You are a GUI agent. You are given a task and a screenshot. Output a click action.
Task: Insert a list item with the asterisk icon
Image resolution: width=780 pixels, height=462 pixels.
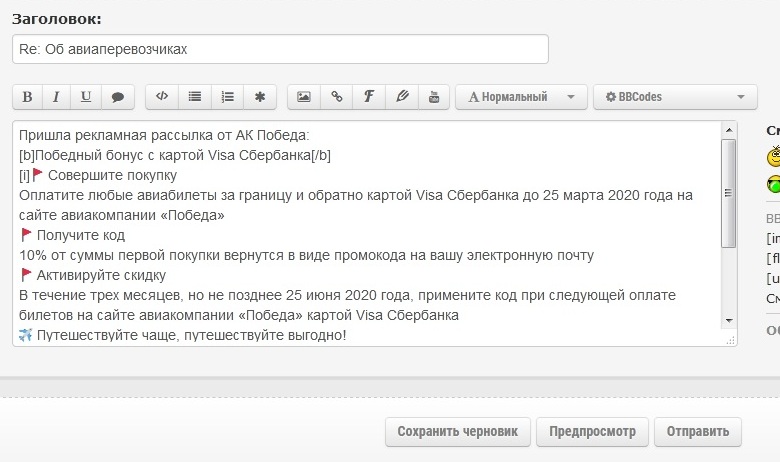(260, 97)
